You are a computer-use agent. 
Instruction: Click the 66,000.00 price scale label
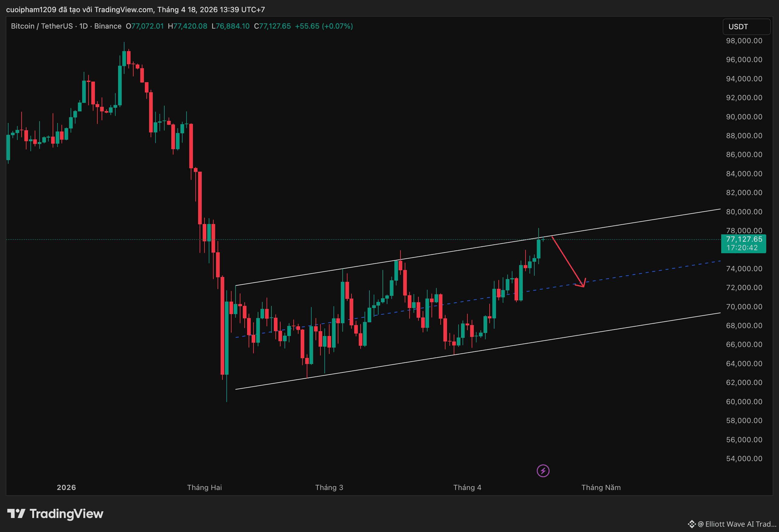click(x=744, y=344)
